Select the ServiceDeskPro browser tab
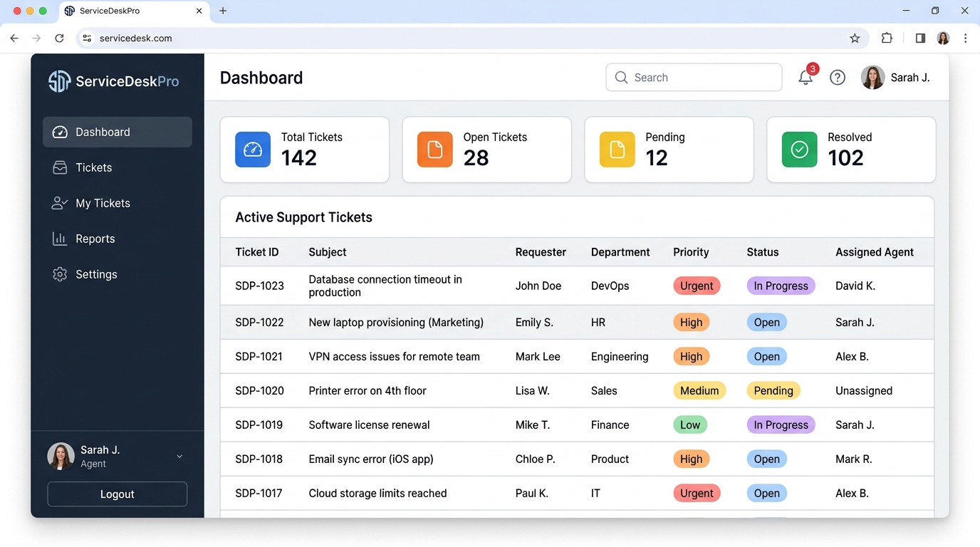The width and height of the screenshot is (980, 547). 133,11
